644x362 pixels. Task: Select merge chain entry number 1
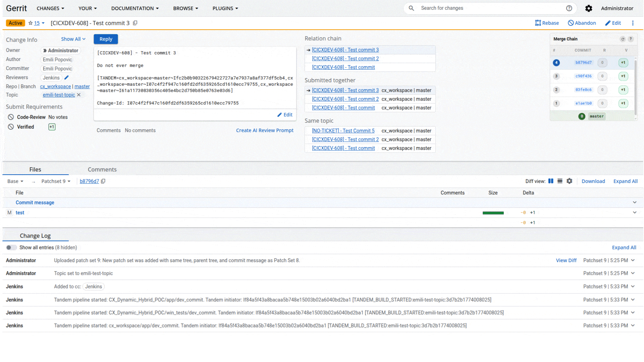(x=556, y=103)
